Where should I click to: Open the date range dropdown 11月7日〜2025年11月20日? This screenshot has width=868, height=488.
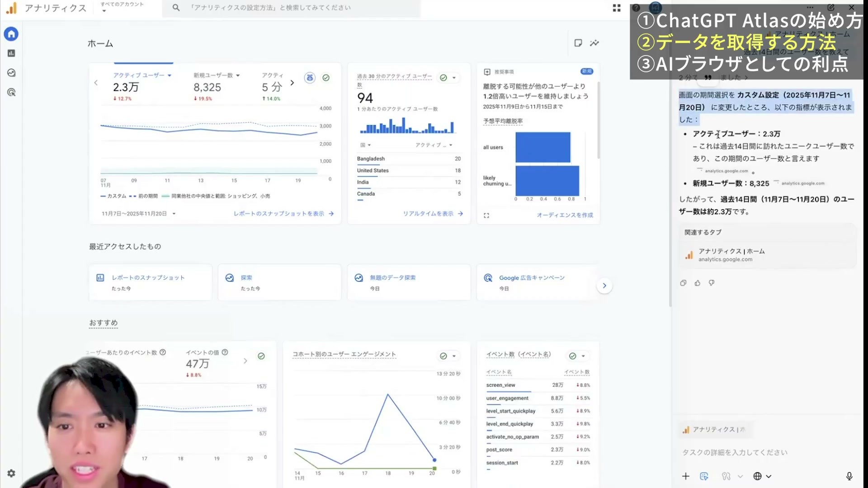coord(138,214)
